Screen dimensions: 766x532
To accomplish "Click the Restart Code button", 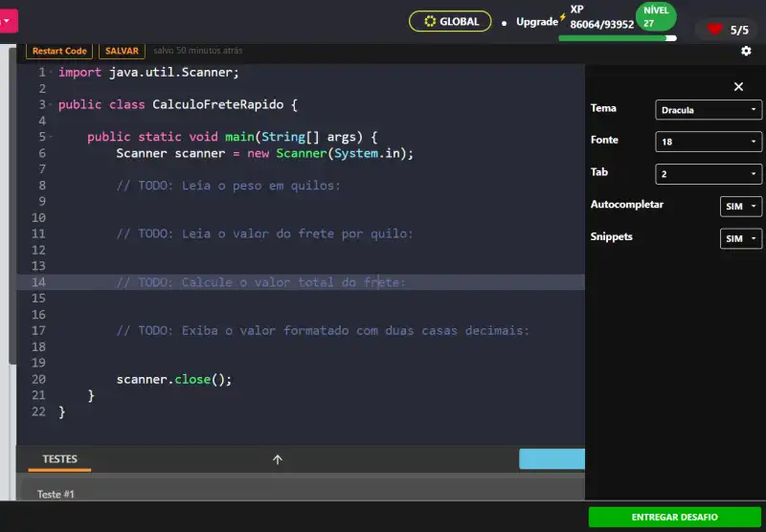I will click(x=59, y=51).
